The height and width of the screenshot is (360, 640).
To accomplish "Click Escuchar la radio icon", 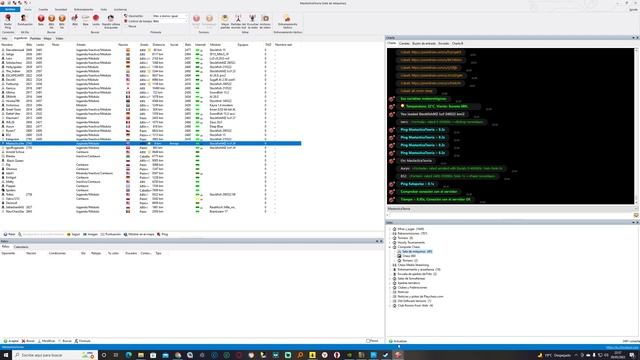I will tap(252, 21).
